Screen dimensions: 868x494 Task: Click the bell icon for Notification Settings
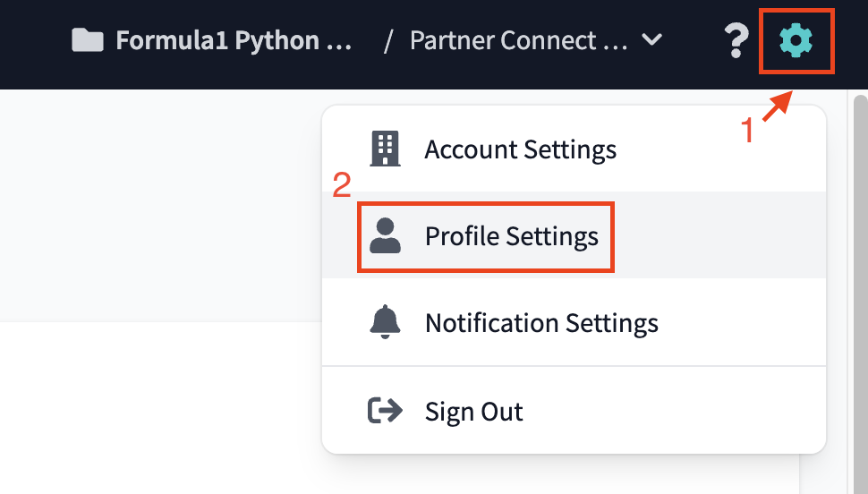point(385,322)
